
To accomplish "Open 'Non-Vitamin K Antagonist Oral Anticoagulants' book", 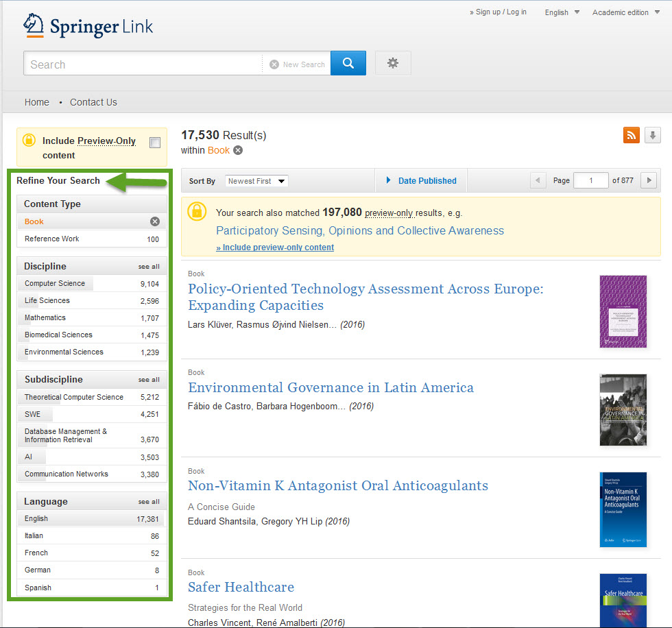I will (337, 485).
